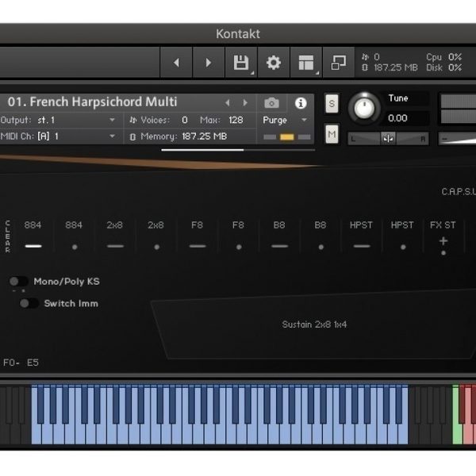The height and width of the screenshot is (476, 476).
Task: Enable first F8 dash articulation
Action: click(198, 246)
